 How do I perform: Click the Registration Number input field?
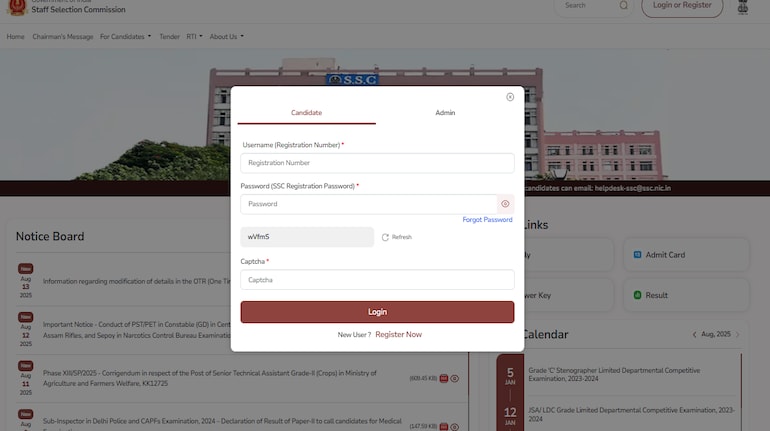(377, 163)
